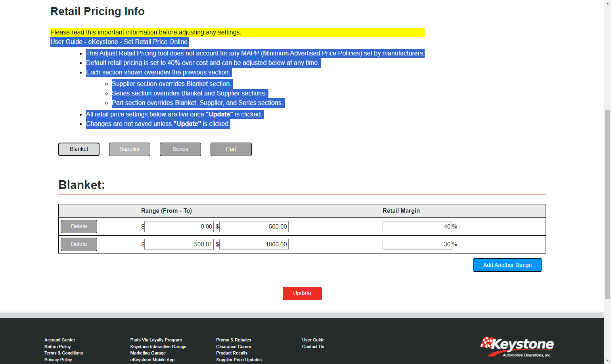Switch to the Supplier section
611x364 pixels.
coord(130,149)
